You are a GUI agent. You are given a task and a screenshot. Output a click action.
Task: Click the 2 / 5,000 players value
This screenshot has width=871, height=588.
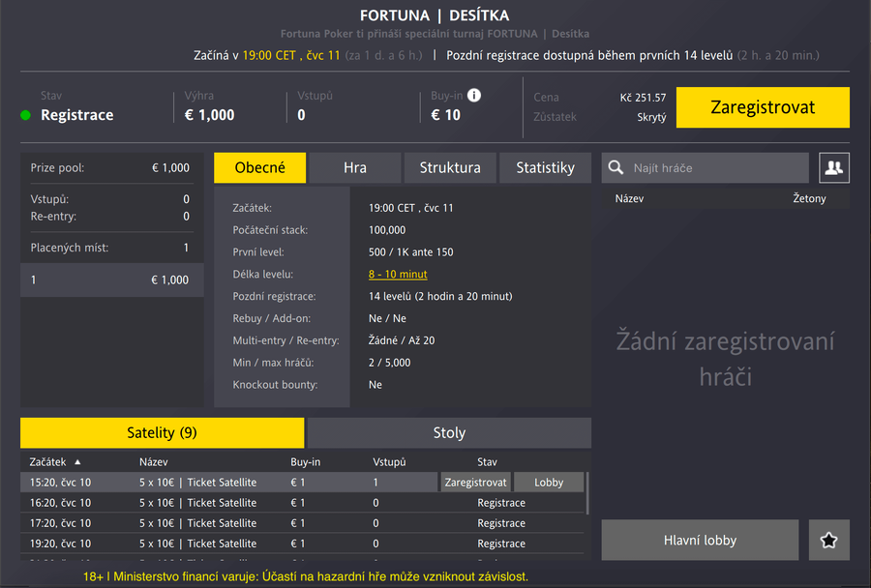pos(389,363)
